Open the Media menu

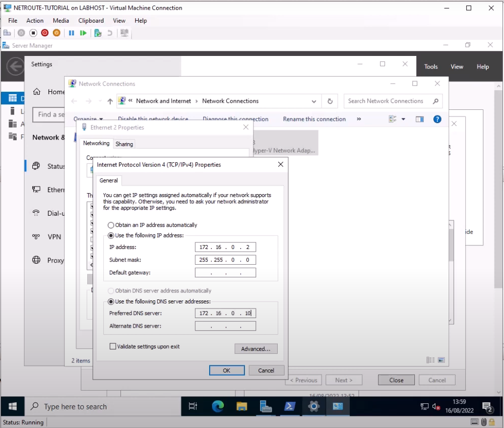pyautogui.click(x=60, y=21)
